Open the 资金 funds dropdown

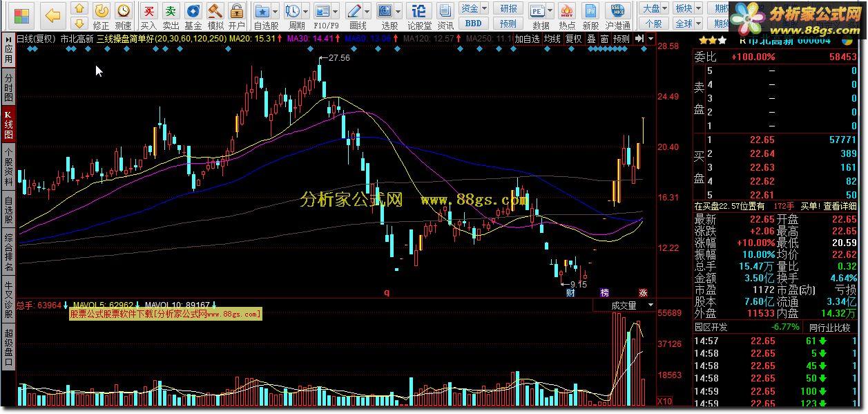point(474,8)
